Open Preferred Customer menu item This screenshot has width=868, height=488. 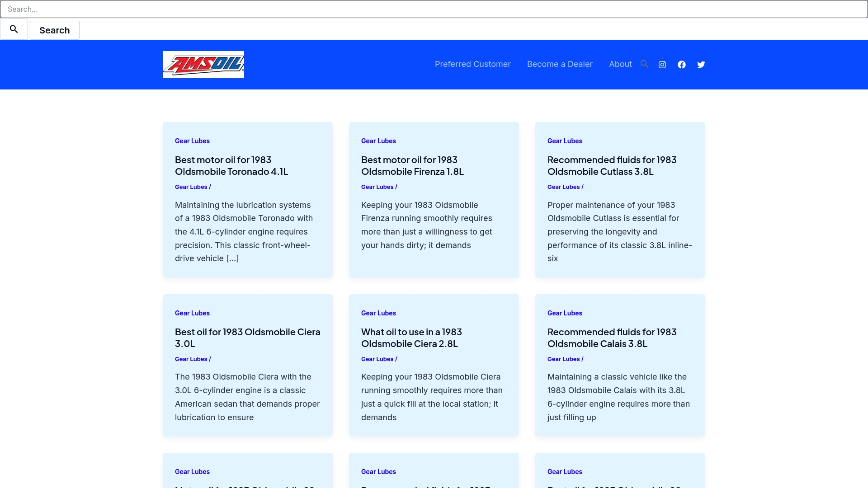click(x=472, y=64)
